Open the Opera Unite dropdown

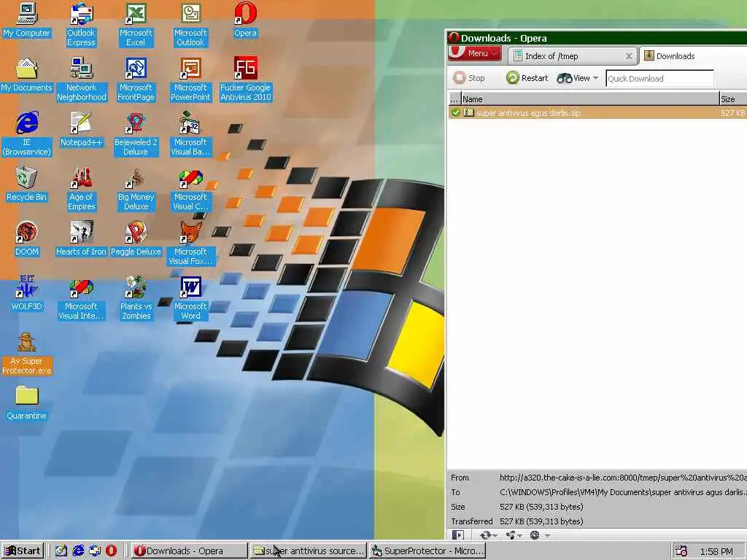(514, 535)
